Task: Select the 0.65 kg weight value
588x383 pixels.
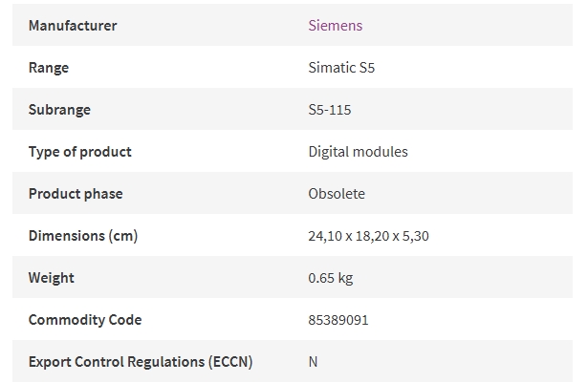Action: pyautogui.click(x=331, y=278)
